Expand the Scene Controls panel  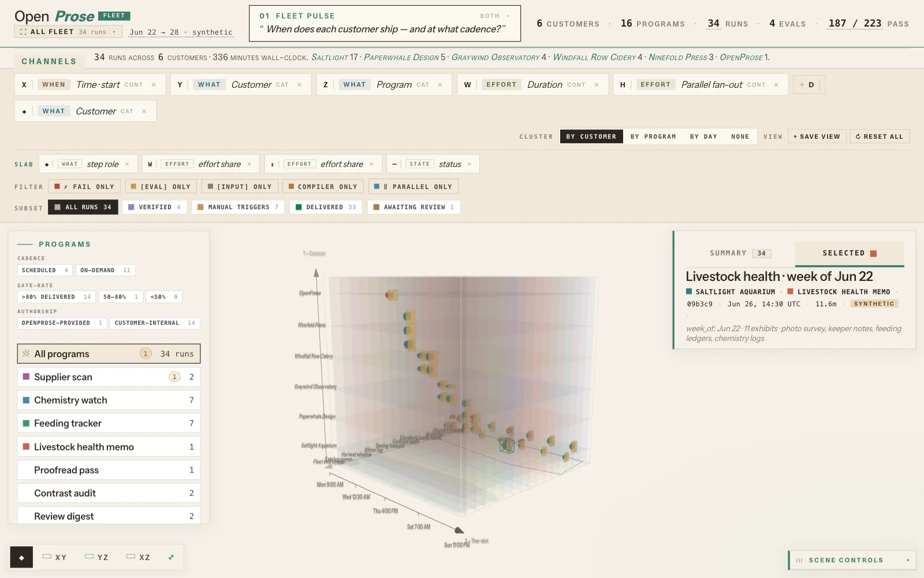pos(852,560)
